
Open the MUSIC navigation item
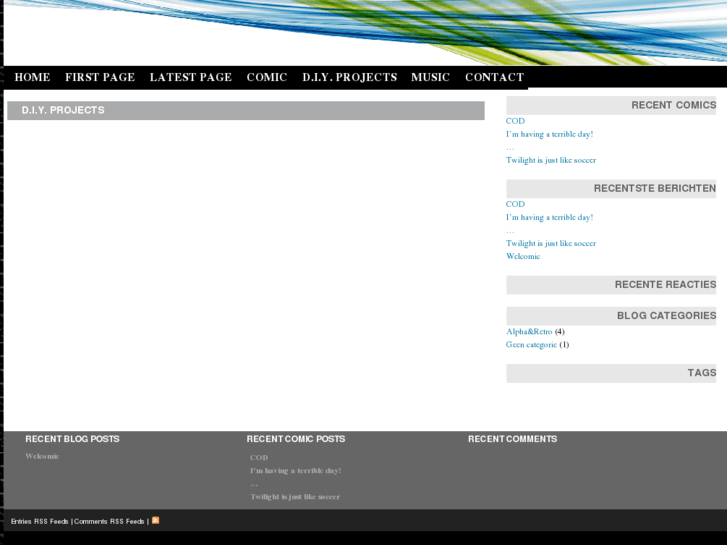click(430, 77)
